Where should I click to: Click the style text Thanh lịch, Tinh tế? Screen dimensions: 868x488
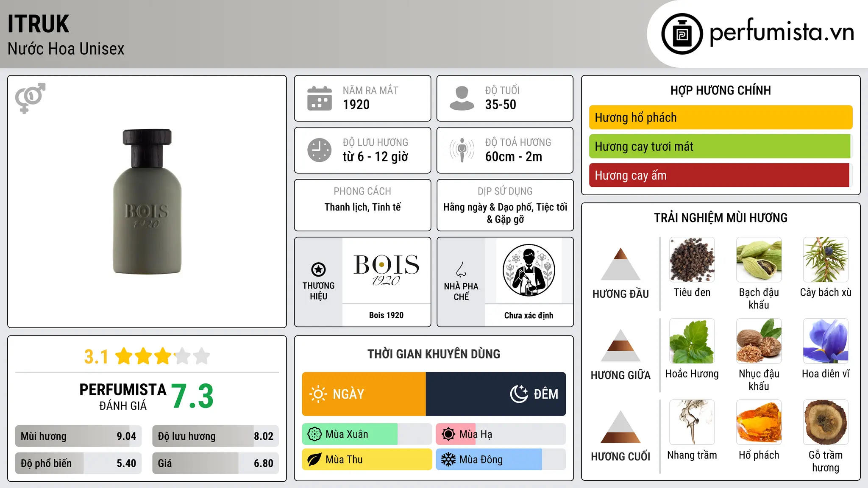(362, 207)
